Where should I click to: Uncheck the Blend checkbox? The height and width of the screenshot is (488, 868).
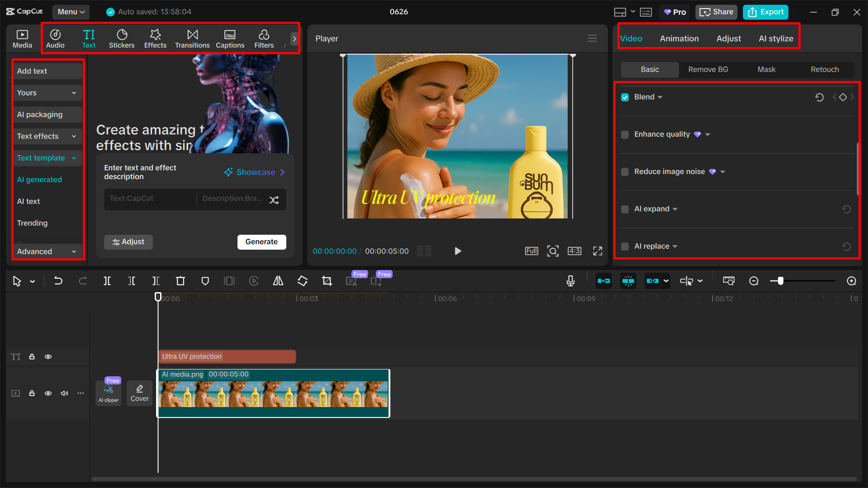tap(625, 97)
